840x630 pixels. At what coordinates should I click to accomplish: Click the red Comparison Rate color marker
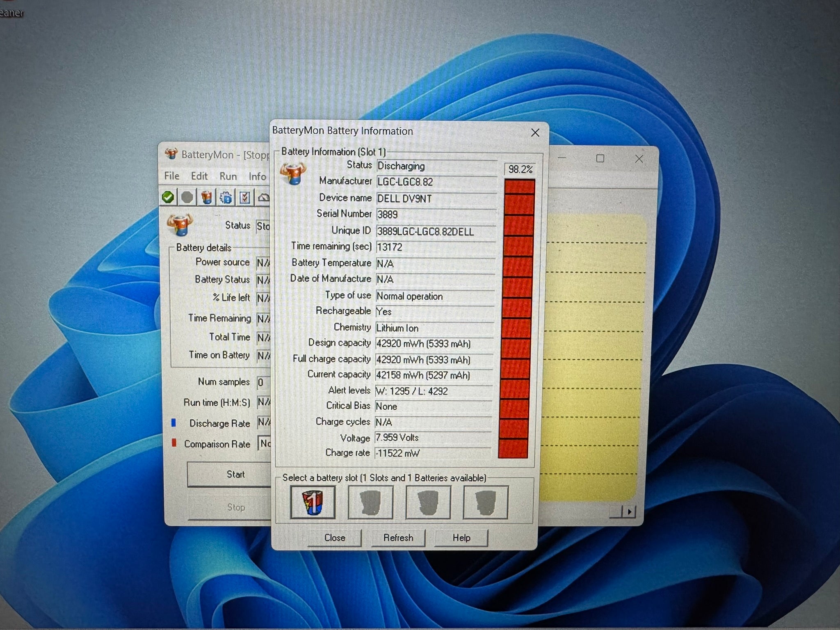point(174,443)
